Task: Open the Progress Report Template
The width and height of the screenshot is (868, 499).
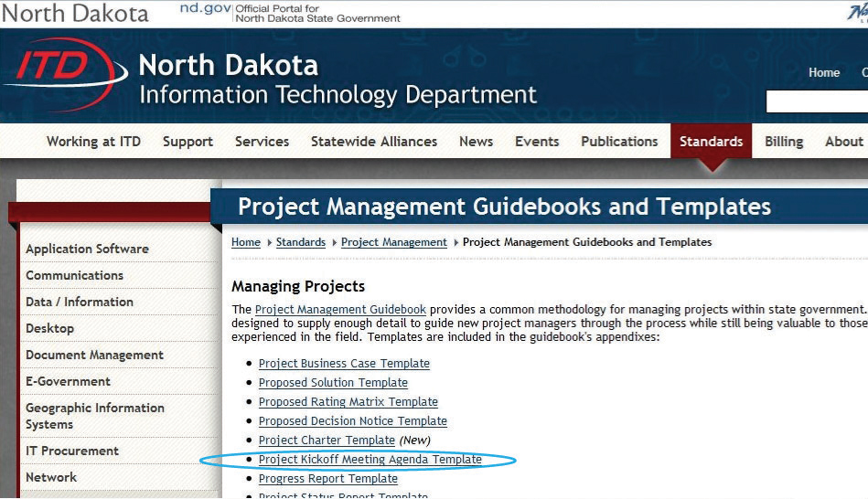Action: [x=327, y=479]
